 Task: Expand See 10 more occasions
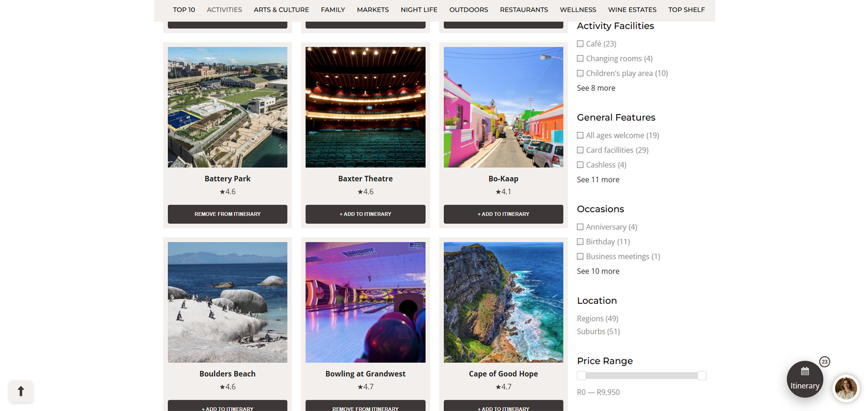[x=598, y=271]
